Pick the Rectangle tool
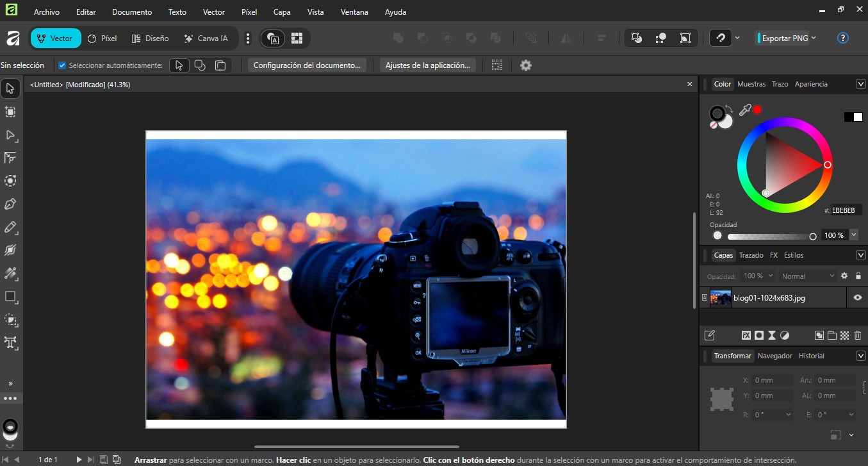The width and height of the screenshot is (868, 466). 10,297
